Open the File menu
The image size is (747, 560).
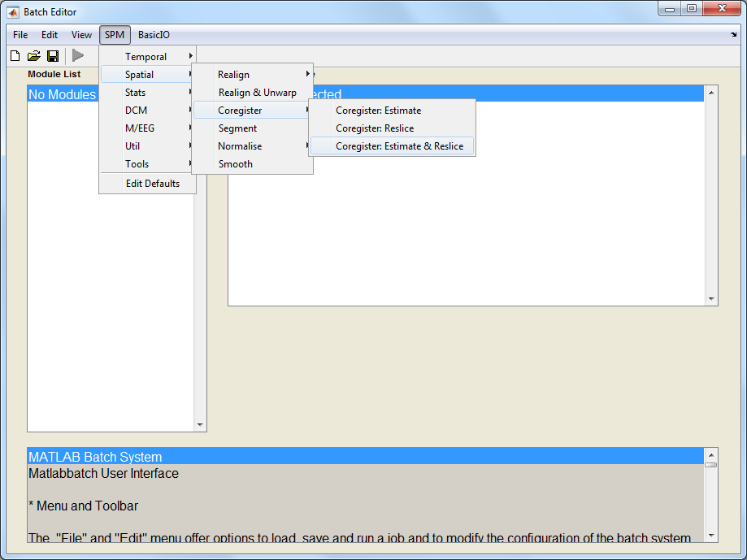[x=20, y=35]
